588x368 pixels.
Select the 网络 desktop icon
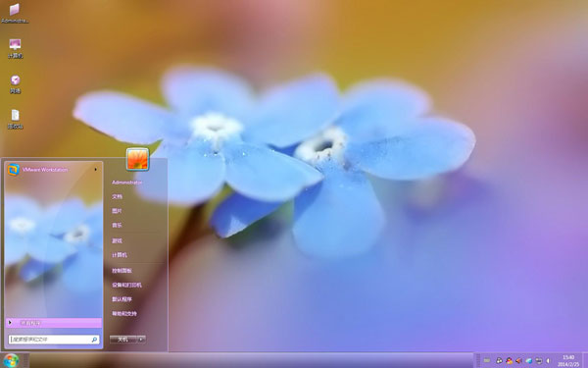(x=15, y=83)
